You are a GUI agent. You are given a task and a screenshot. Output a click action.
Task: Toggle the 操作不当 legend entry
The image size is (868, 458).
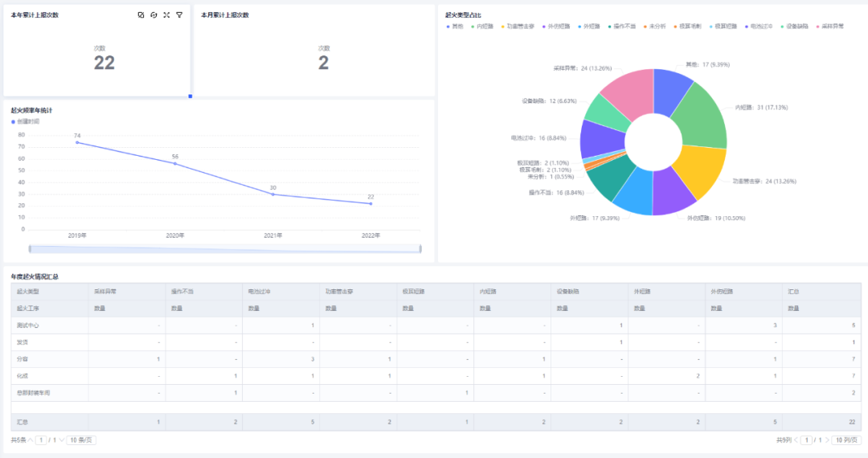[621, 27]
